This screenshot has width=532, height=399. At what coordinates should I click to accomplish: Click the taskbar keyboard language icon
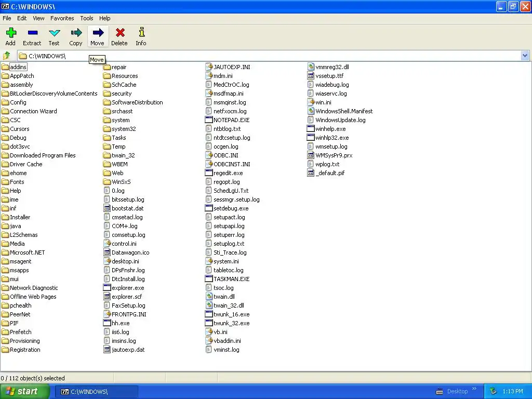440,392
